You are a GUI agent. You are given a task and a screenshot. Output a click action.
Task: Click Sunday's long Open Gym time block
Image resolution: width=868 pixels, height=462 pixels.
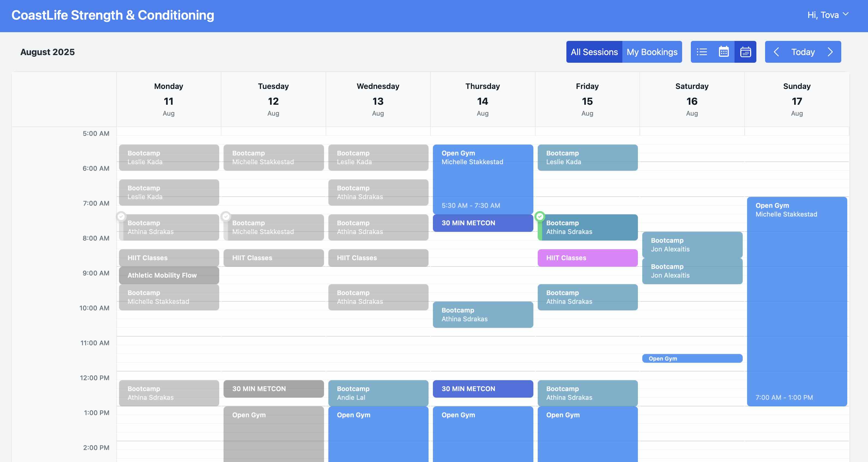pos(796,303)
